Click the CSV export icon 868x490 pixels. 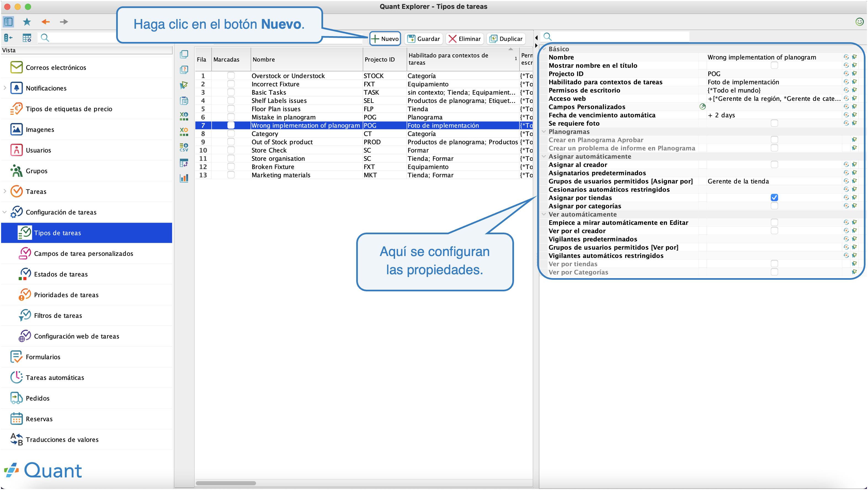click(184, 147)
